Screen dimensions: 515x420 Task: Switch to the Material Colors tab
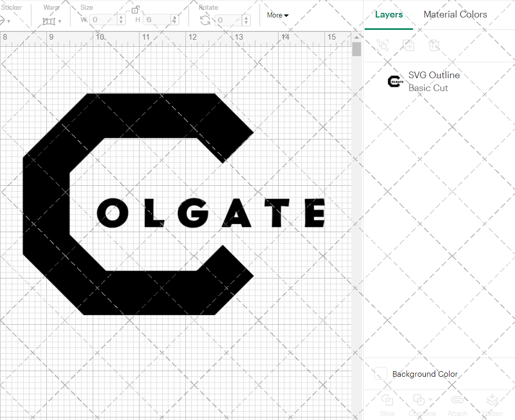pyautogui.click(x=455, y=14)
